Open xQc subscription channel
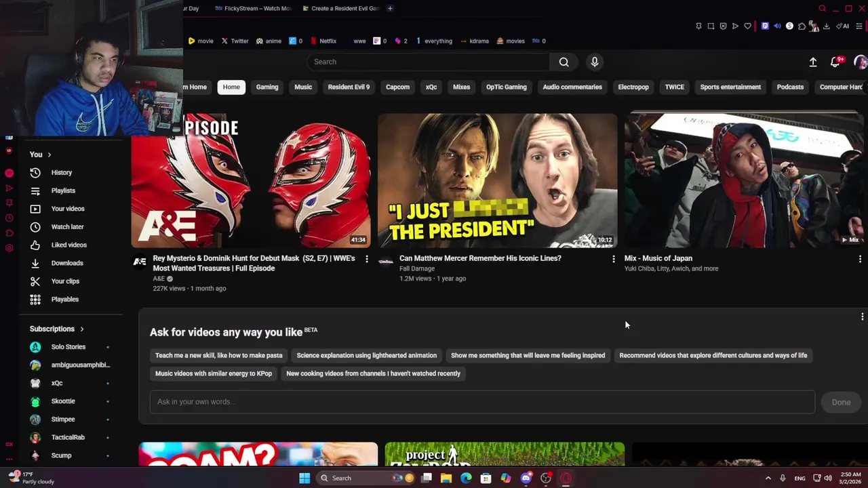The height and width of the screenshot is (488, 868). point(57,383)
